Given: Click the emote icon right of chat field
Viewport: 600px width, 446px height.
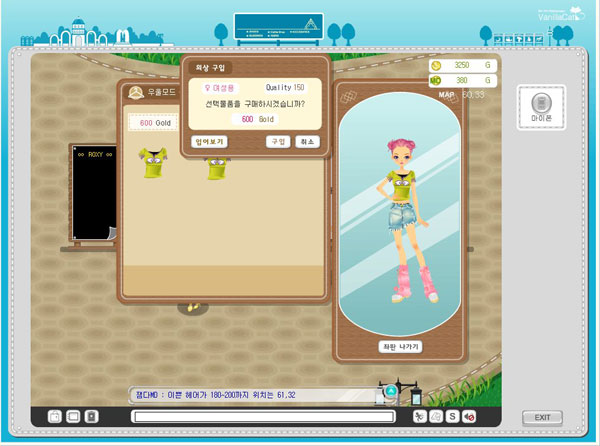Looking at the screenshot, I should click(x=419, y=416).
